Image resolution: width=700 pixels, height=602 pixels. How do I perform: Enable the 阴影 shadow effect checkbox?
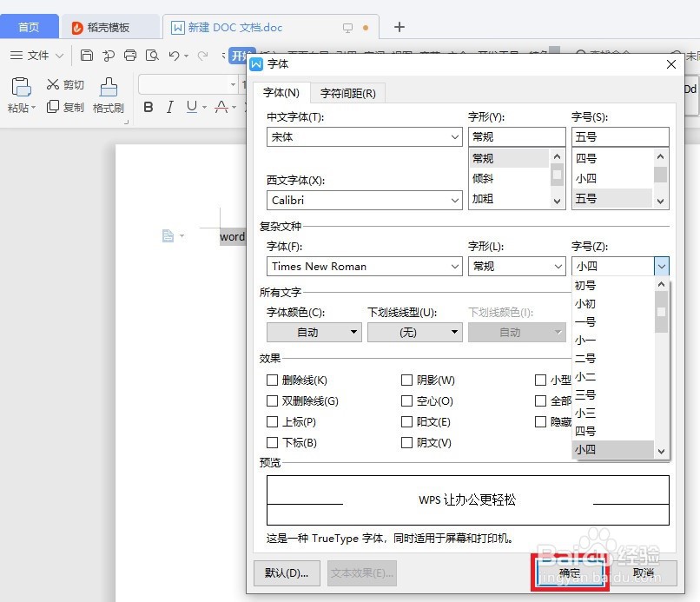tap(406, 380)
